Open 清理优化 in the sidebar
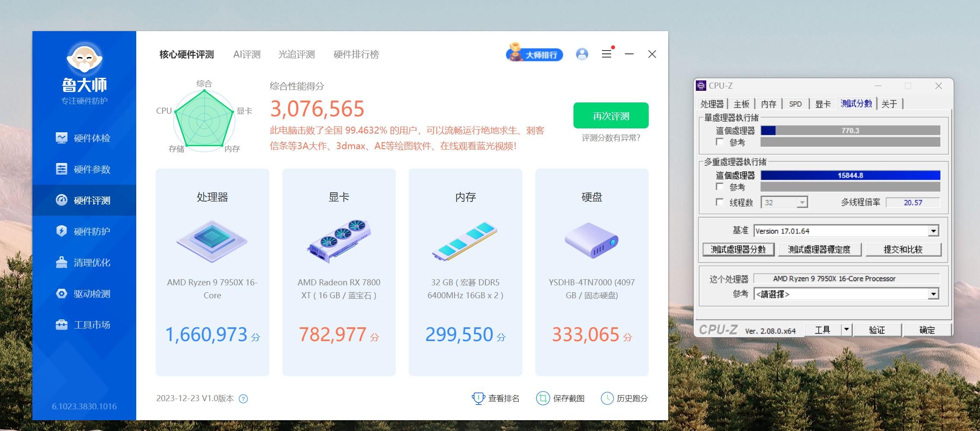 tap(83, 262)
